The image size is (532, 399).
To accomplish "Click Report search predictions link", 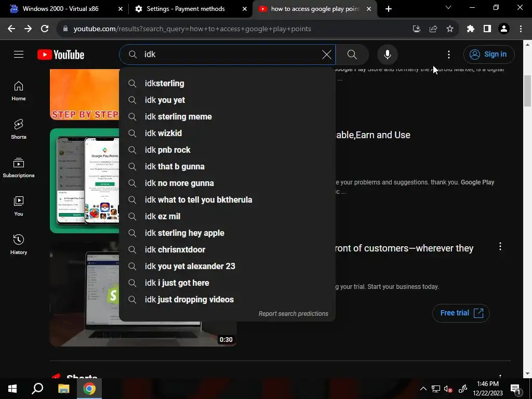I will (x=293, y=314).
